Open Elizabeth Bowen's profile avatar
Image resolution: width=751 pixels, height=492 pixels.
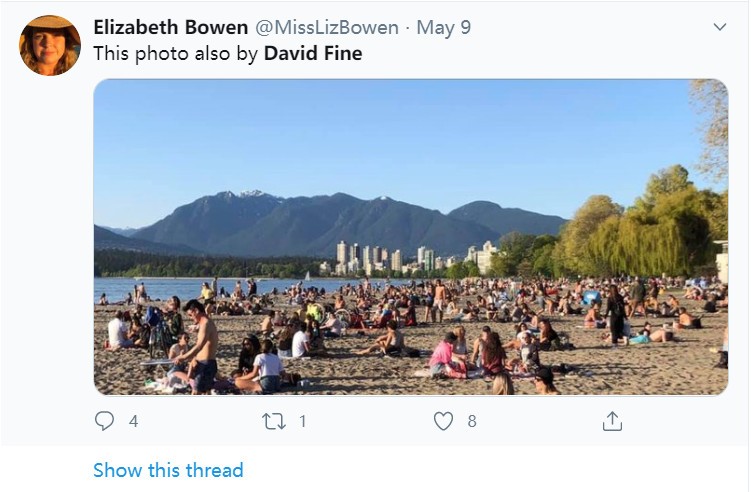pyautogui.click(x=50, y=46)
